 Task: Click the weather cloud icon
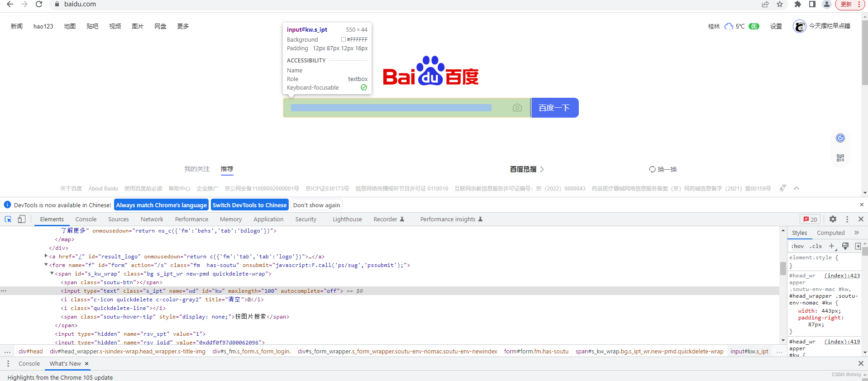(729, 26)
